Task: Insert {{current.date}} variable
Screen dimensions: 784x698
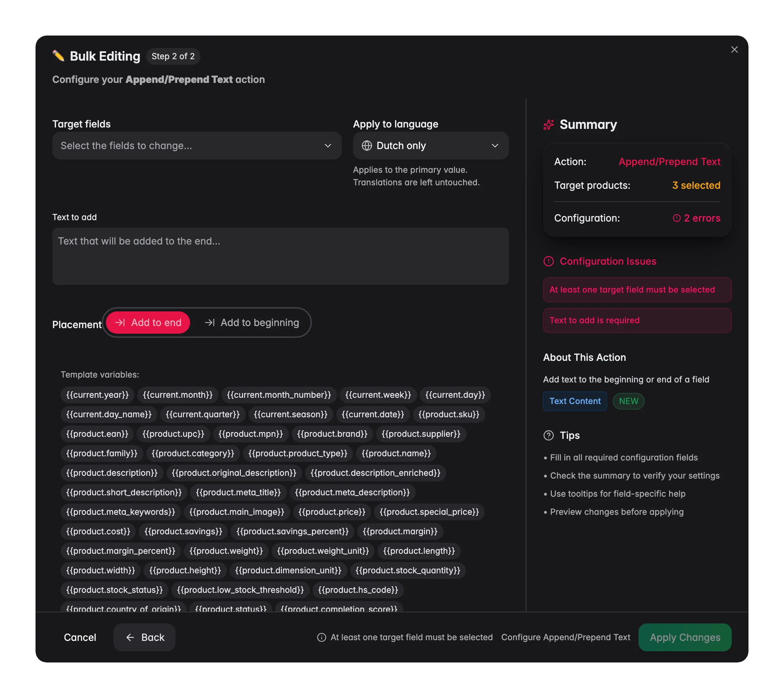Action: pos(373,414)
